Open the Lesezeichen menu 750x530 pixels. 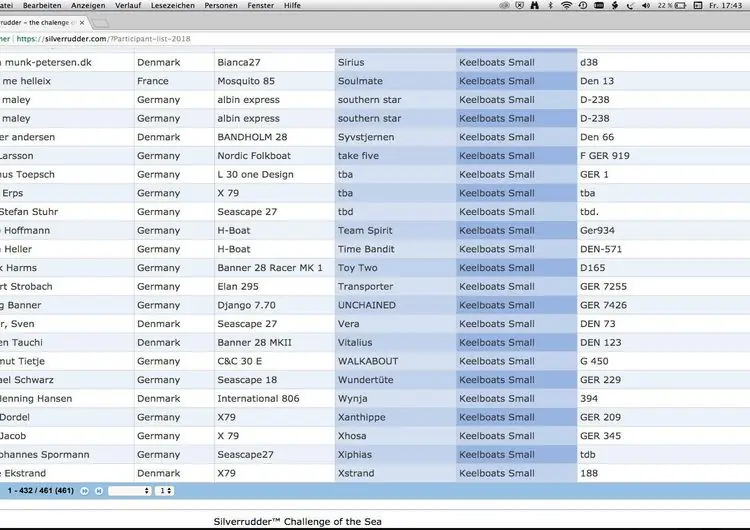pyautogui.click(x=172, y=6)
